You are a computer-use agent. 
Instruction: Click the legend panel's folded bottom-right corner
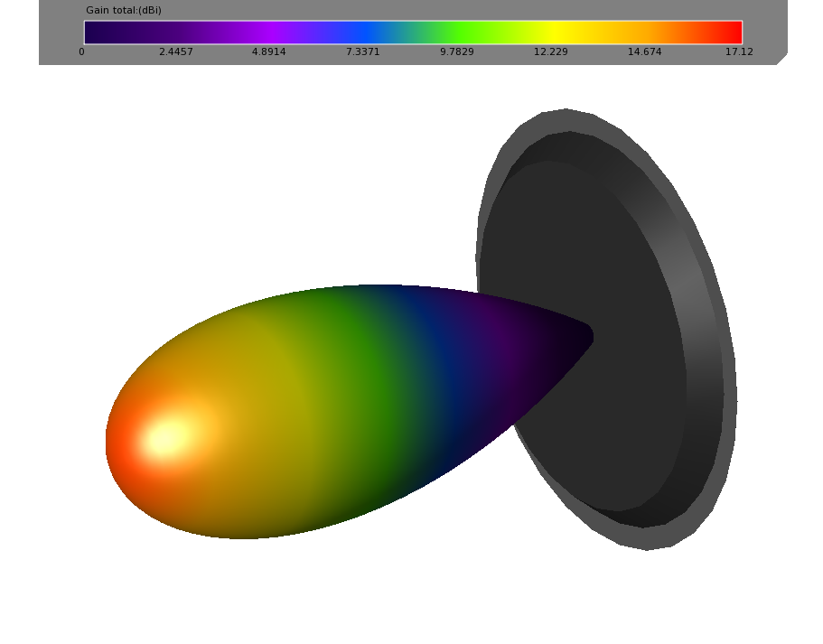pyautogui.click(x=782, y=59)
